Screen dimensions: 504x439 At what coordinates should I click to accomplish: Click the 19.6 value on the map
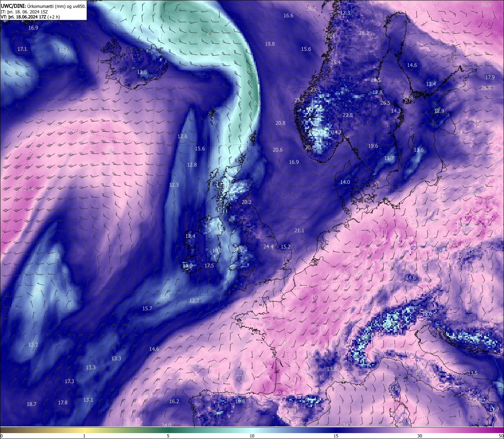[x=373, y=146]
